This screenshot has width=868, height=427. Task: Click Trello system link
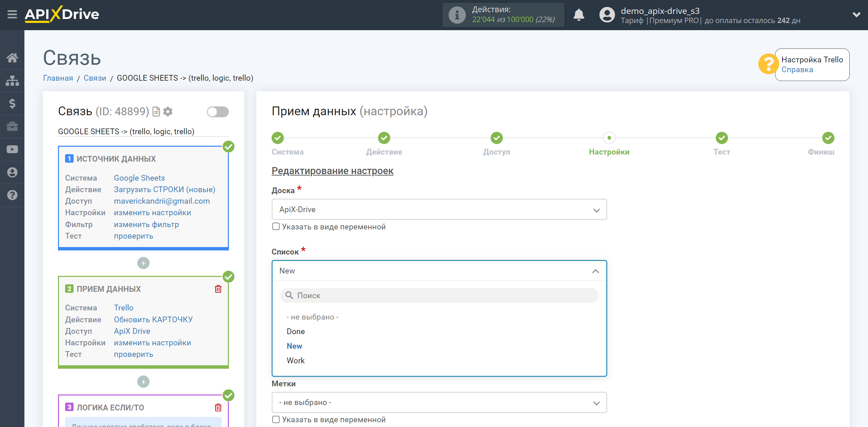(x=123, y=308)
